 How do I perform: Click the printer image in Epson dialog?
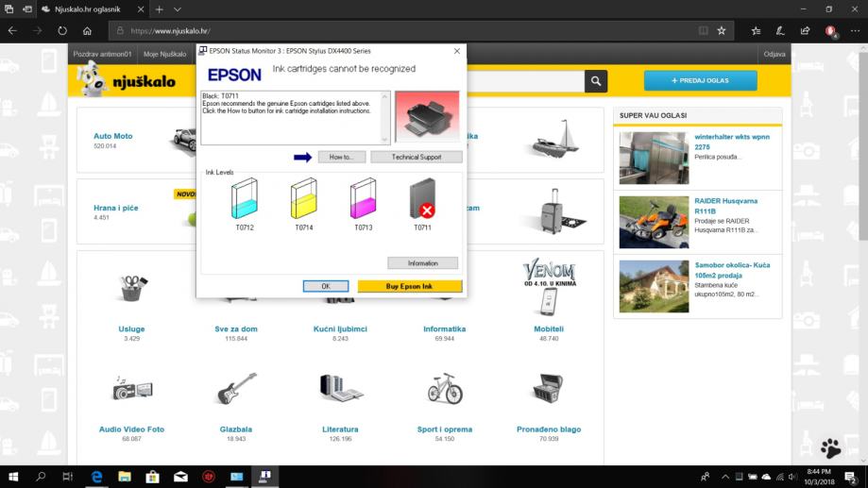coord(427,117)
